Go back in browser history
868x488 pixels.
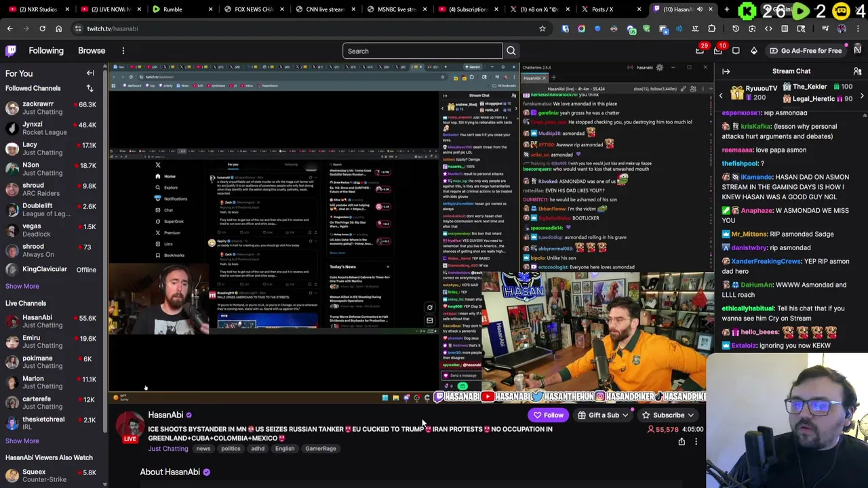(10, 28)
